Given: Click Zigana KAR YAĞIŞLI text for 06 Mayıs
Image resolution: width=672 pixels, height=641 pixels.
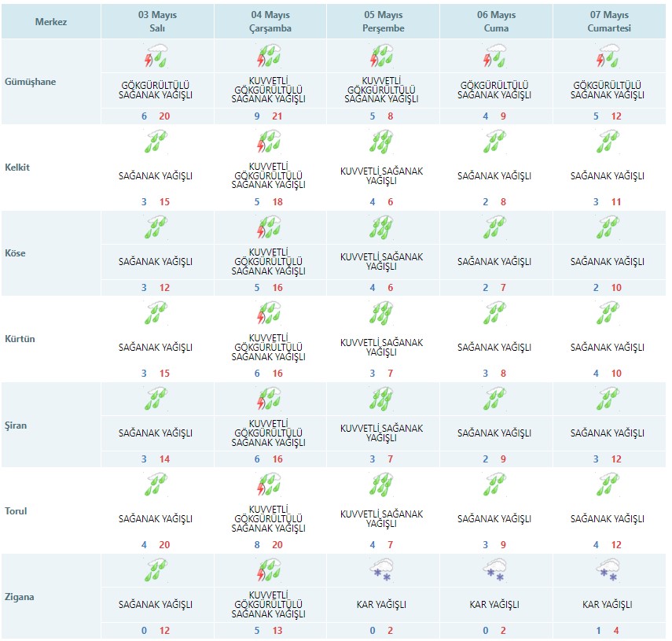Looking at the screenshot, I should pos(495,605).
